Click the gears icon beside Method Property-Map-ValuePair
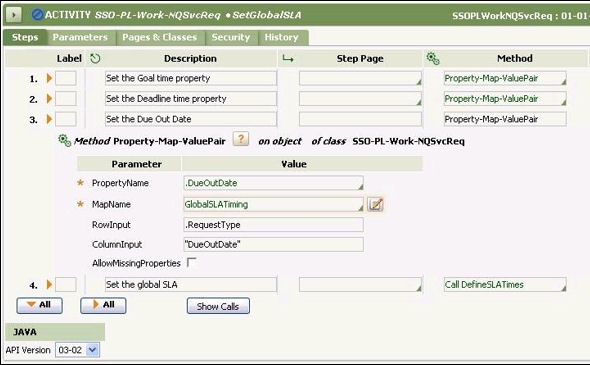This screenshot has width=590, height=365. [x=65, y=141]
